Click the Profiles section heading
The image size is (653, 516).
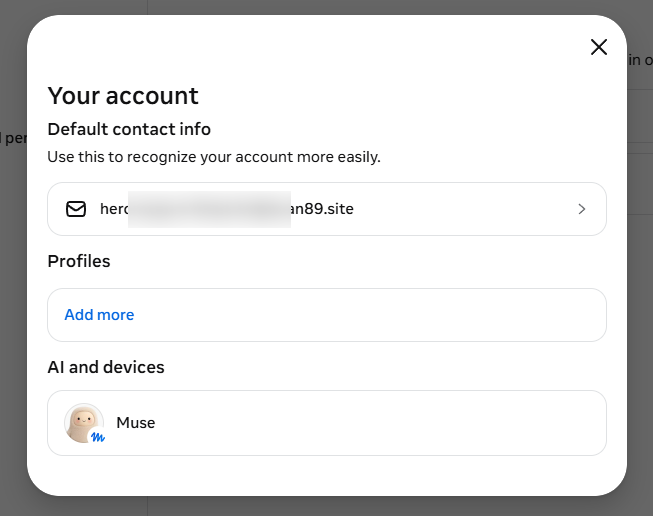point(79,262)
